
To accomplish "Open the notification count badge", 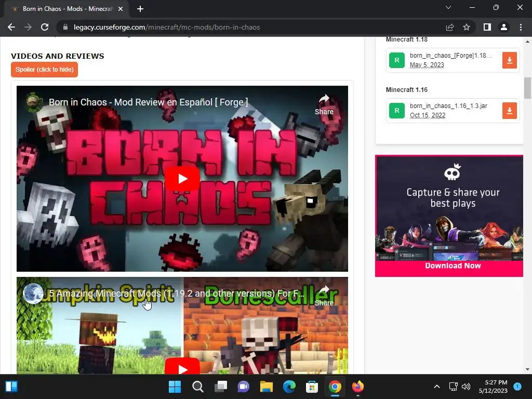I will [517, 387].
